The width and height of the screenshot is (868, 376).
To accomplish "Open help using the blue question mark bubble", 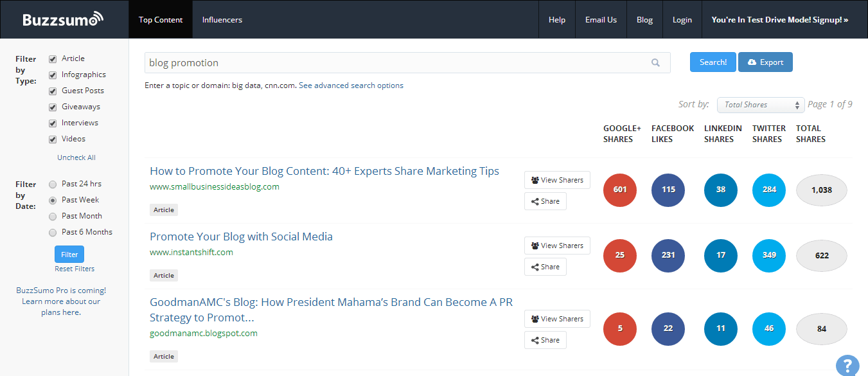I will 847,365.
